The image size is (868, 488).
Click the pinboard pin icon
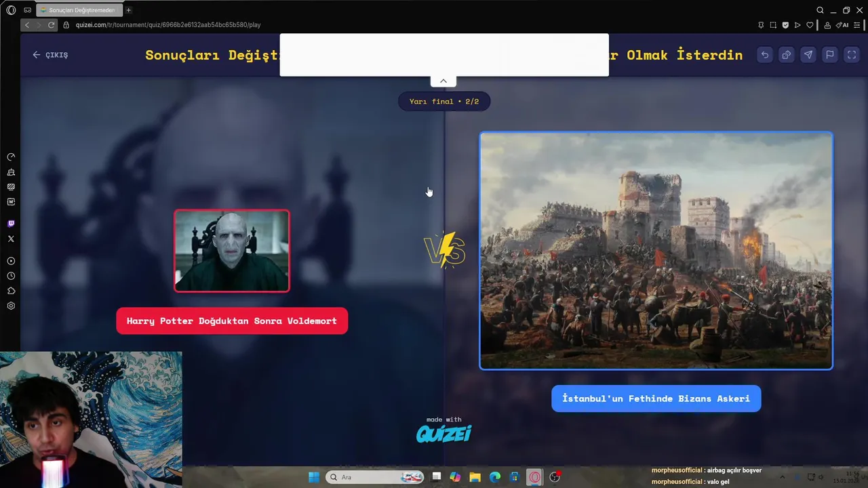(761, 25)
